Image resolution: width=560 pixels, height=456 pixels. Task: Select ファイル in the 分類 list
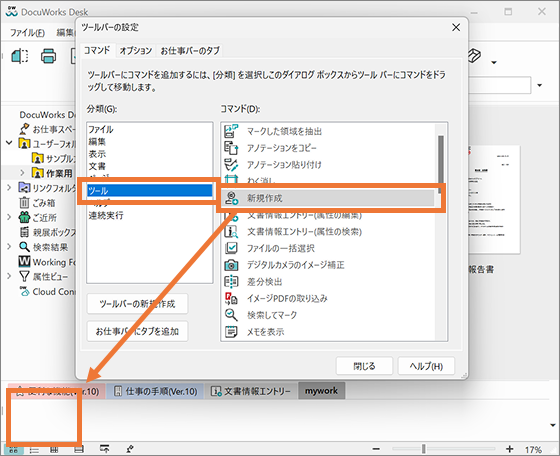click(101, 129)
